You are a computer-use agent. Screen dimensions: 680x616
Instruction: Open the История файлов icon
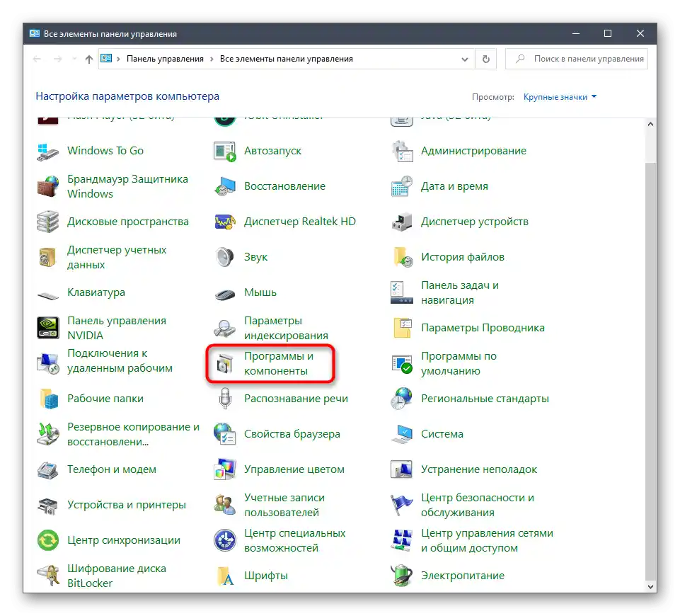pos(402,257)
